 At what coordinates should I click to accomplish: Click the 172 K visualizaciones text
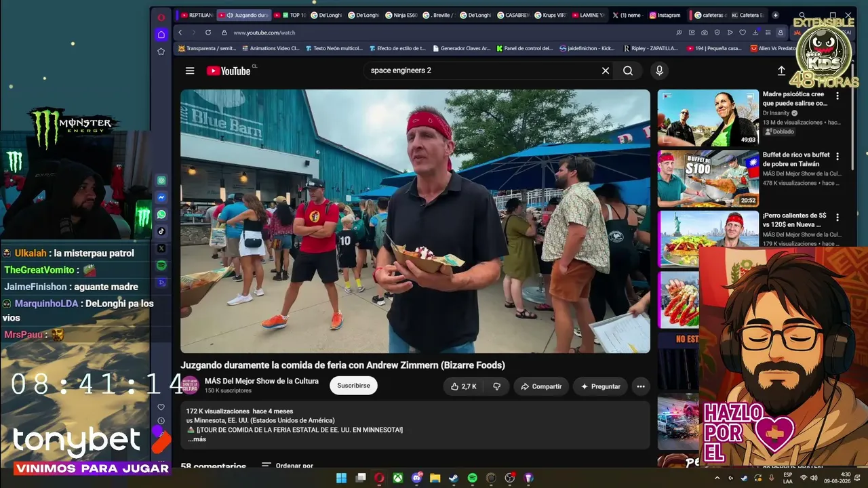218,411
